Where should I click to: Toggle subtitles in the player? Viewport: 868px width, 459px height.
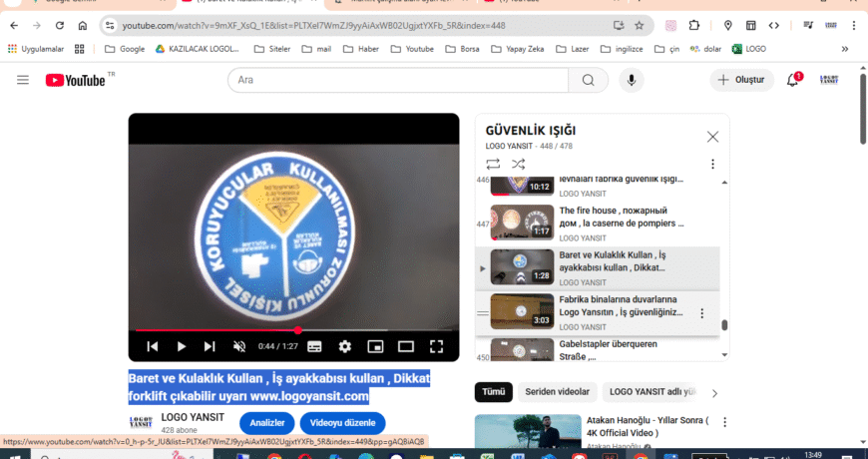314,346
